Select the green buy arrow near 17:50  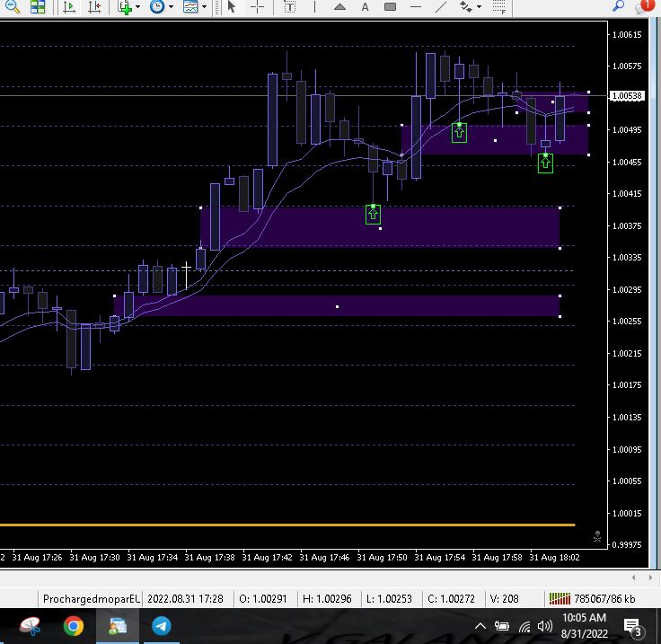coord(373,215)
